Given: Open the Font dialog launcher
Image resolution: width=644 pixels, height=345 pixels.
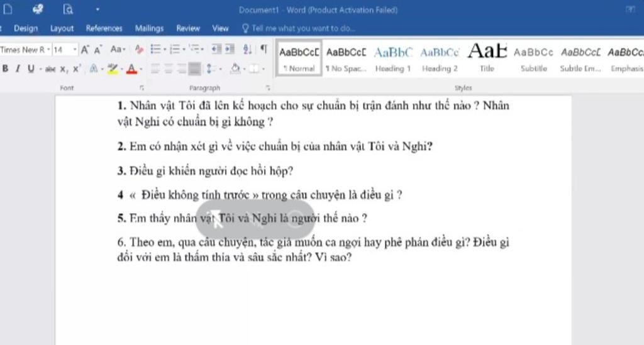Looking at the screenshot, I should click(x=142, y=88).
